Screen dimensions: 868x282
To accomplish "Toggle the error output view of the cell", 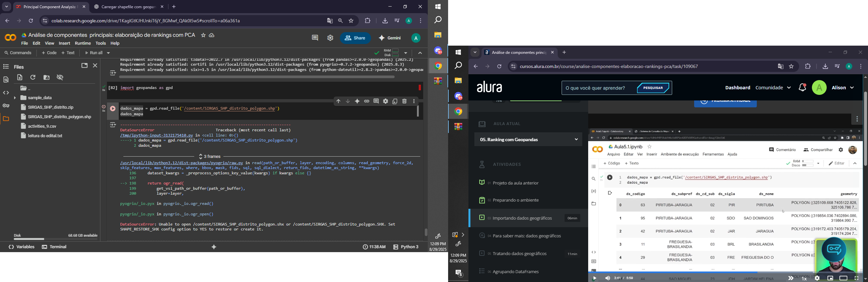I will pos(113,125).
